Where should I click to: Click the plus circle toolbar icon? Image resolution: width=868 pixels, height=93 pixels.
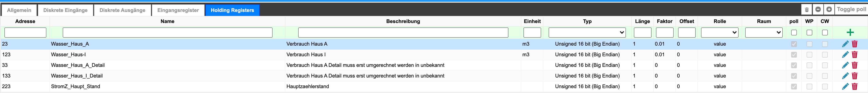[829, 10]
